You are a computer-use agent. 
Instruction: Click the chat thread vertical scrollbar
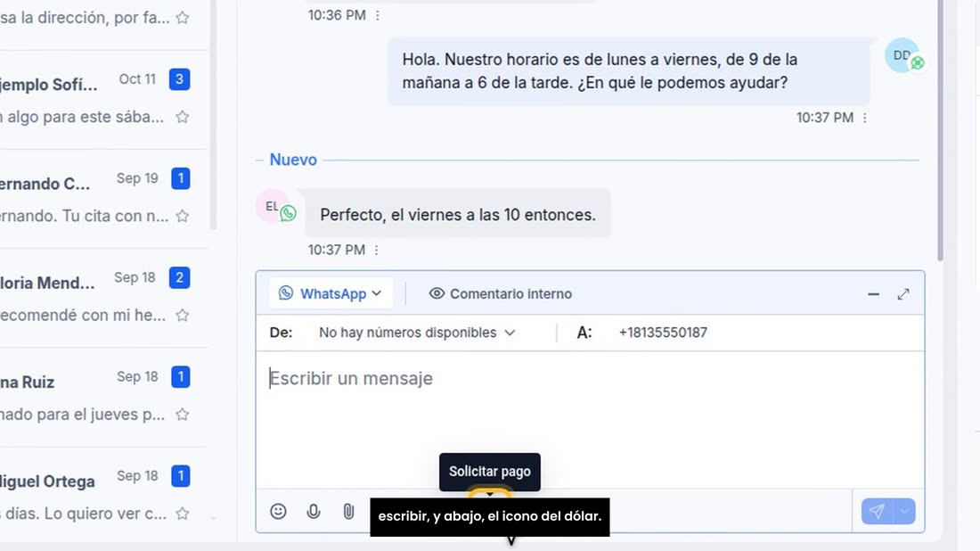[940, 130]
